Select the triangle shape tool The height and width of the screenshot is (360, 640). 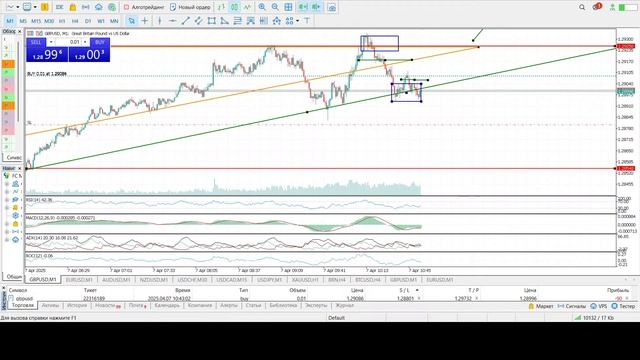(x=224, y=20)
